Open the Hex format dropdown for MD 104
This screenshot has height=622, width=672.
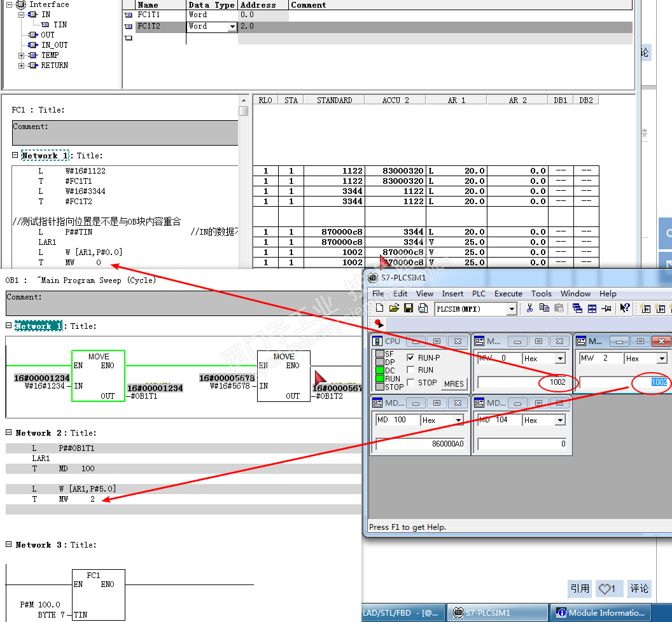tap(560, 420)
